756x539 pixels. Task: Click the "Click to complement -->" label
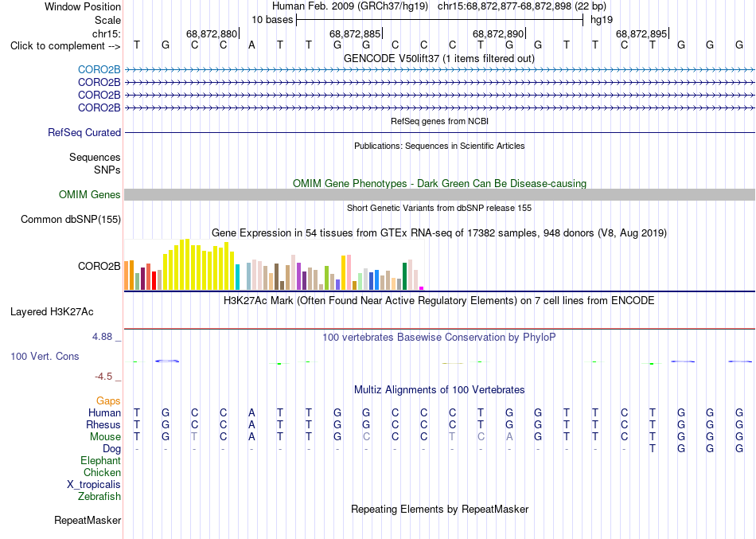65,46
